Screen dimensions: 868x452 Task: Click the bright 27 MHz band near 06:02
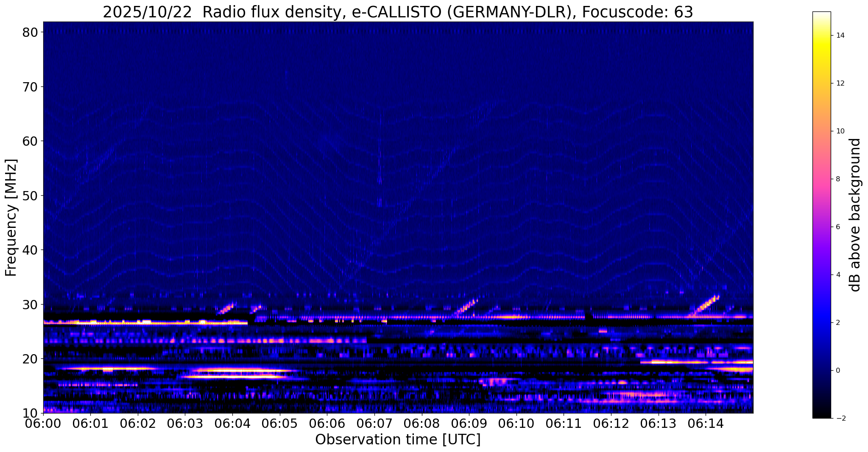click(145, 323)
